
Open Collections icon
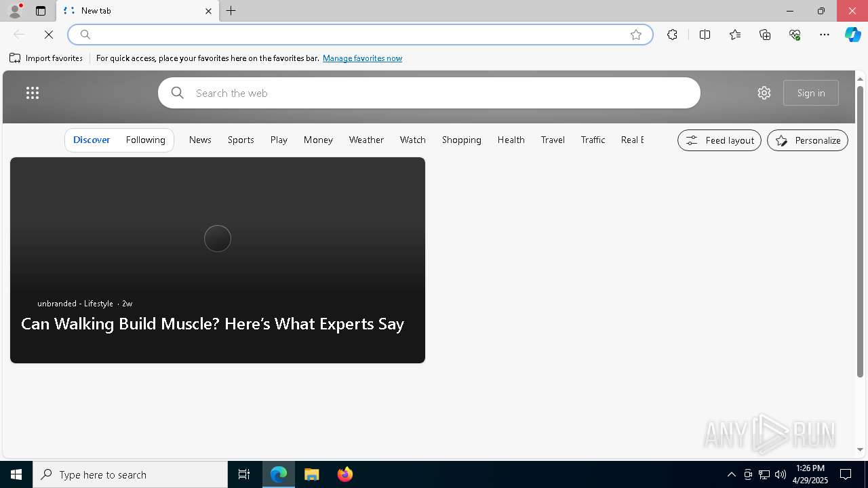(765, 35)
